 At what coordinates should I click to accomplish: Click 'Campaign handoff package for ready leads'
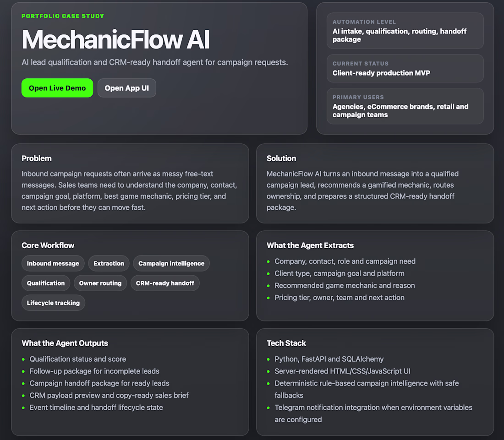[x=99, y=383]
